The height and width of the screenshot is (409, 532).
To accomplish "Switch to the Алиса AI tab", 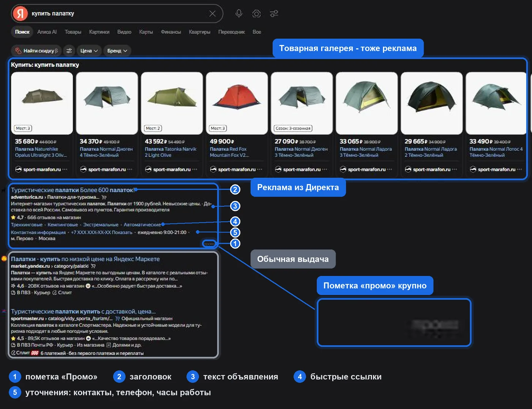I will pyautogui.click(x=47, y=32).
